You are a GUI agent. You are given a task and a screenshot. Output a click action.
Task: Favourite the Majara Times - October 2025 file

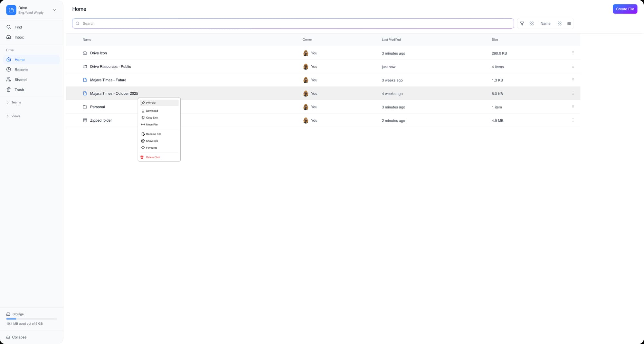coord(151,148)
